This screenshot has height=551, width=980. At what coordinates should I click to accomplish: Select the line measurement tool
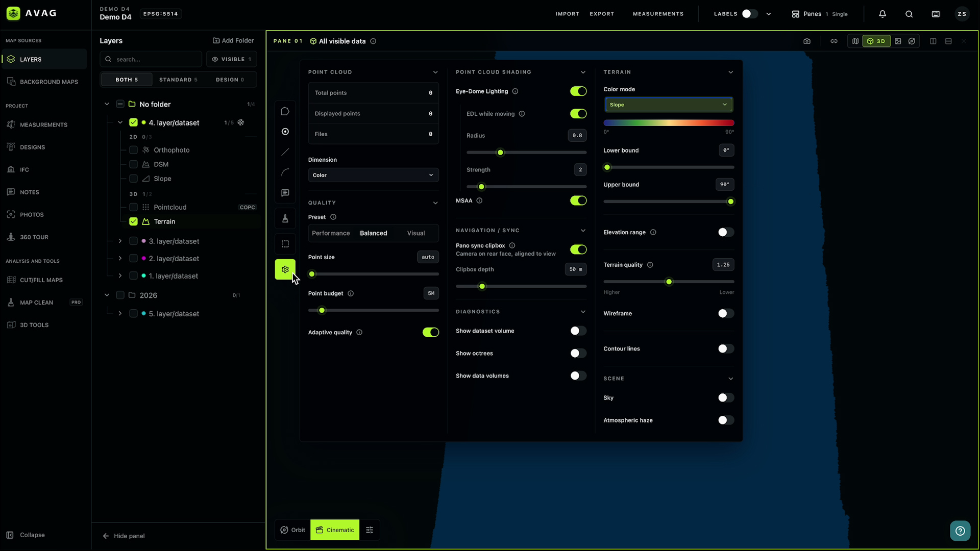pos(285,152)
